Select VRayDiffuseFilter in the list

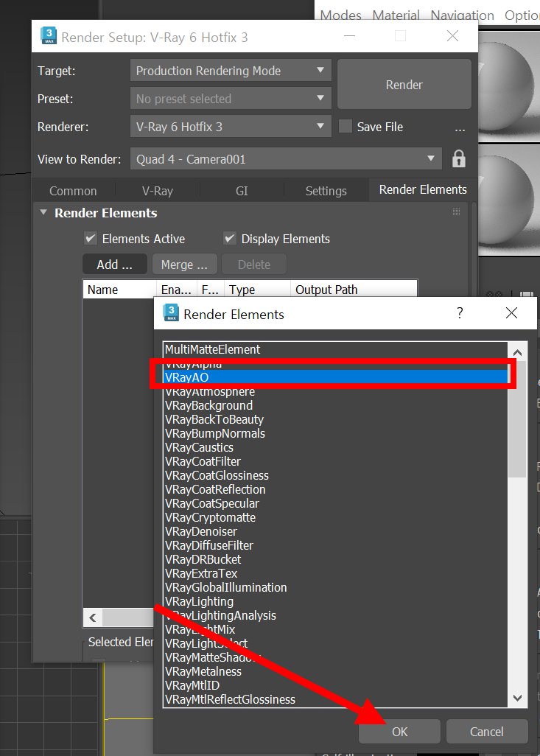click(336, 545)
